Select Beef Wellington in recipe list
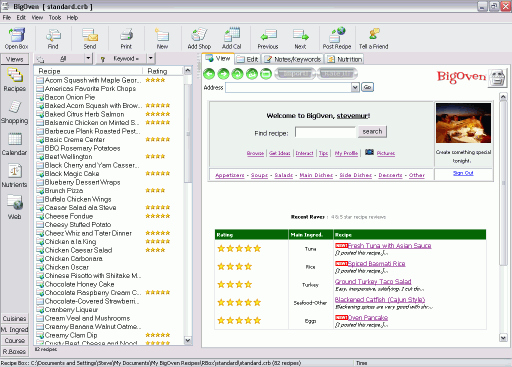 point(68,156)
